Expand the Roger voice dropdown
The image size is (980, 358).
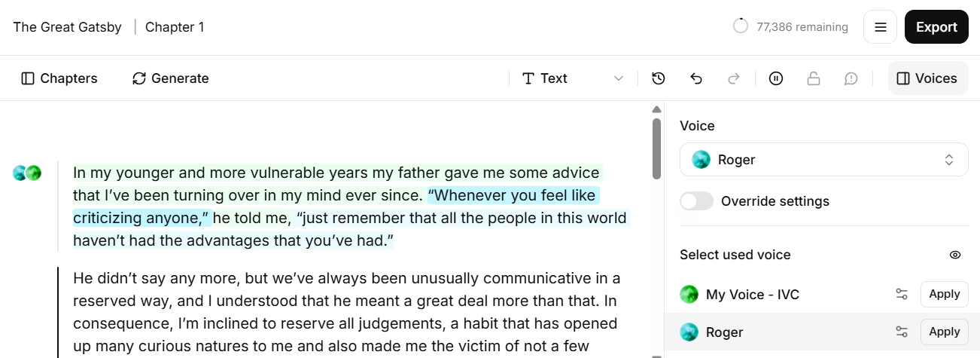(824, 160)
